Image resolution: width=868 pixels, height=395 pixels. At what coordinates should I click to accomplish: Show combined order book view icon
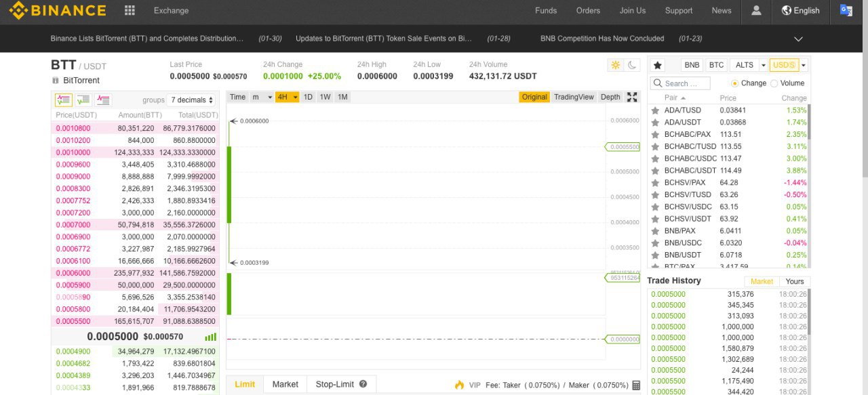coord(64,100)
